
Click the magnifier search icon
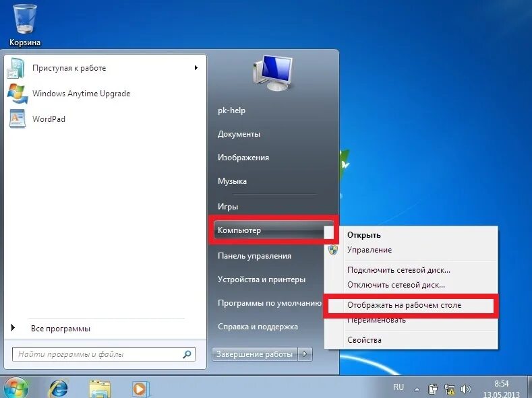pyautogui.click(x=187, y=354)
